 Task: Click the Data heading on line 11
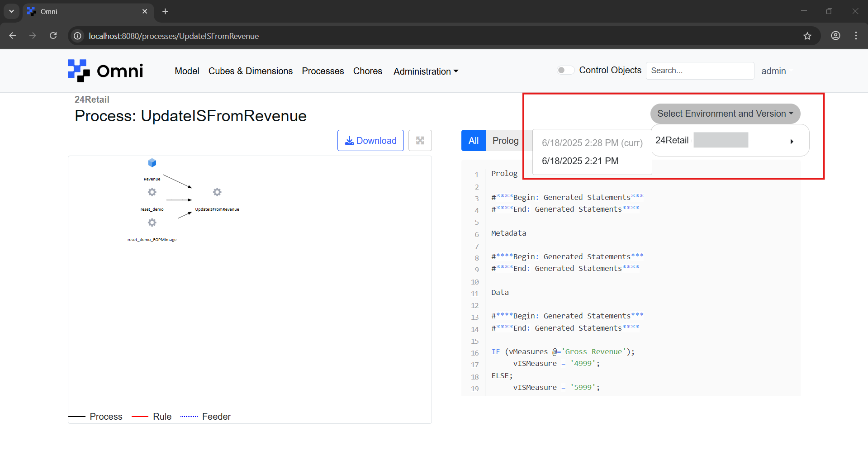coord(500,292)
